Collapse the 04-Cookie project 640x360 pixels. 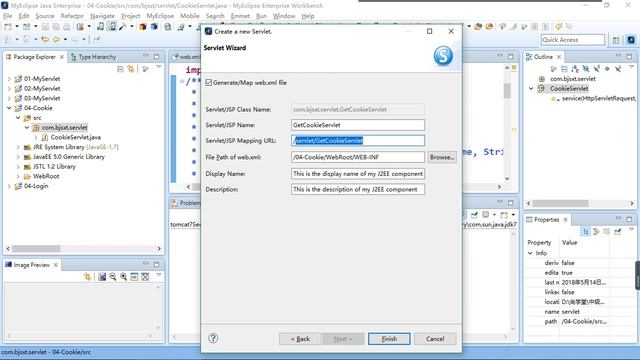pyautogui.click(x=9, y=108)
